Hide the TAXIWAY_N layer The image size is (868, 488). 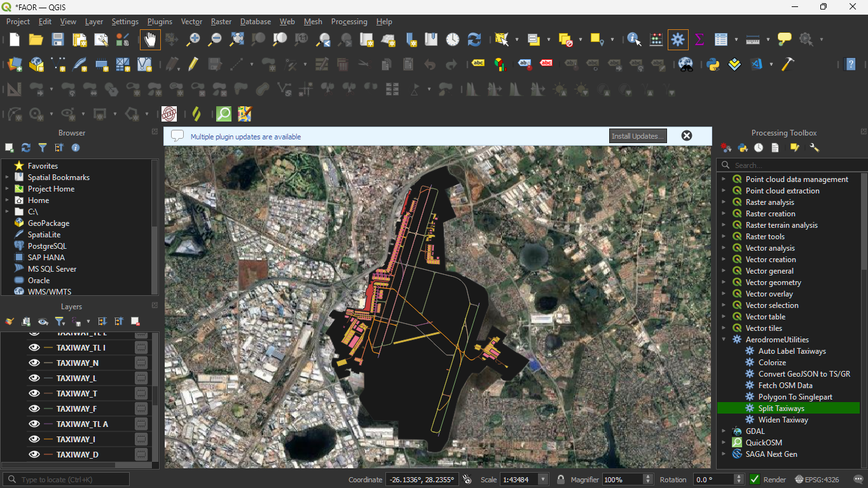[34, 363]
